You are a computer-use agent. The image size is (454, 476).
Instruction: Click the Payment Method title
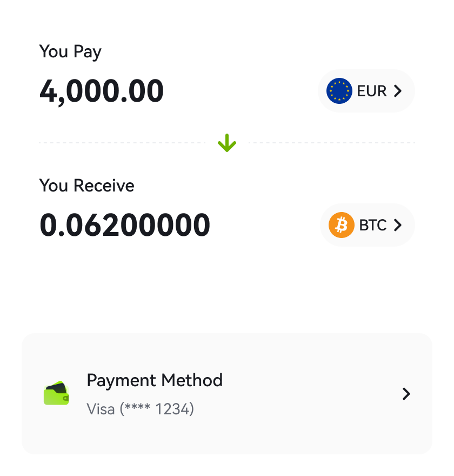click(155, 380)
